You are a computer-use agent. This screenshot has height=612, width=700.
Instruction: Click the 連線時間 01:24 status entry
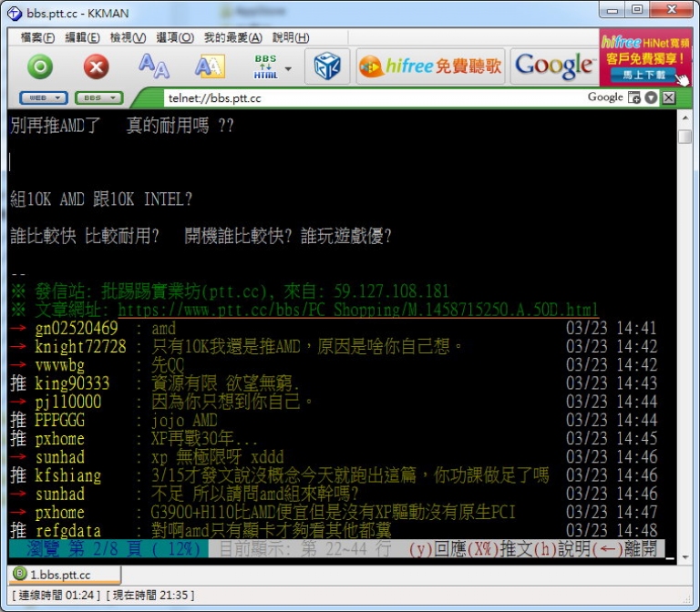[x=57, y=595]
